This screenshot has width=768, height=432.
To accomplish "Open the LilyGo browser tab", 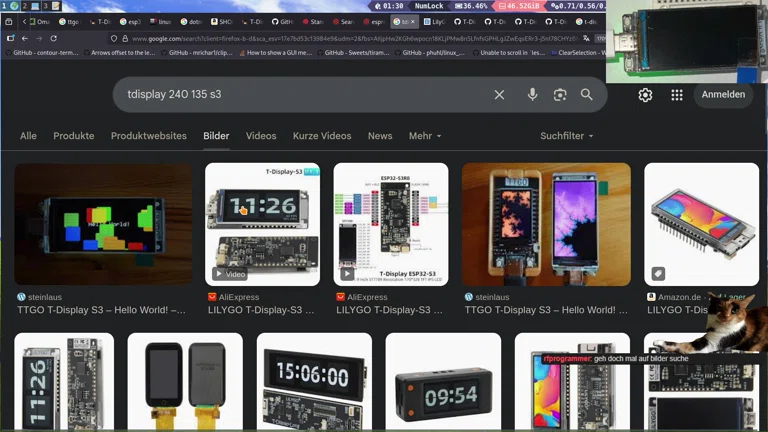I will tap(434, 22).
